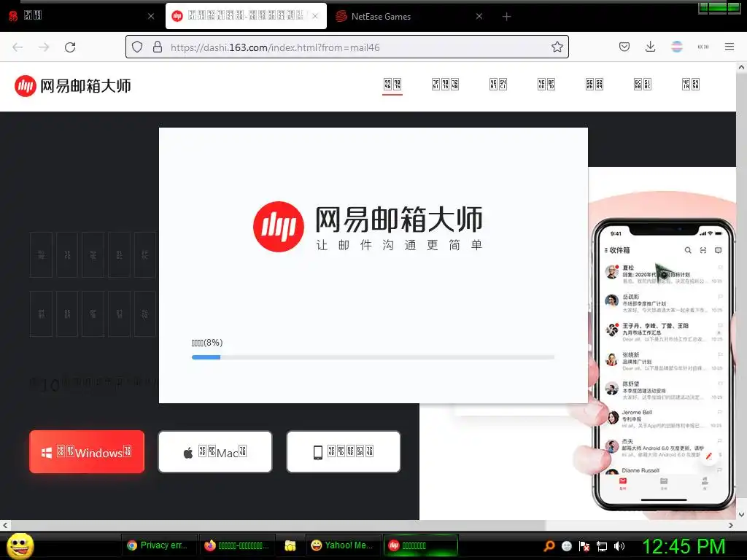The width and height of the screenshot is (747, 560).
Task: Click the iPhone inbox preview image
Action: (x=664, y=366)
